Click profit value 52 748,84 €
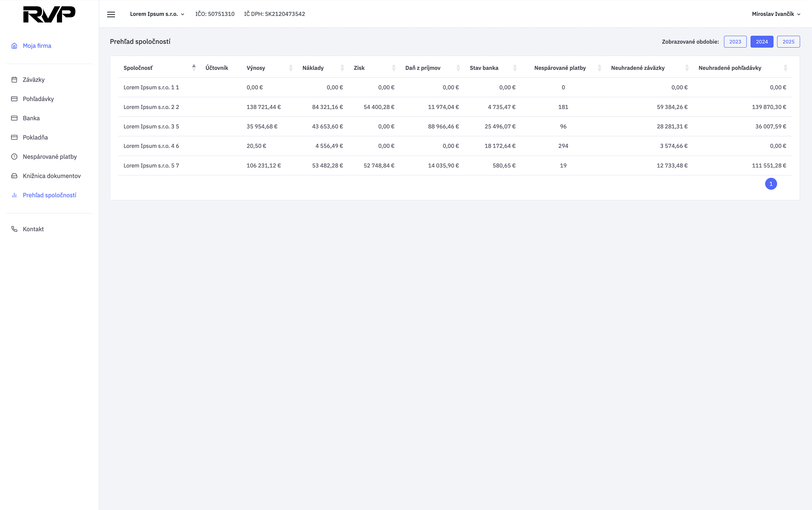The height and width of the screenshot is (510, 812). click(x=379, y=165)
